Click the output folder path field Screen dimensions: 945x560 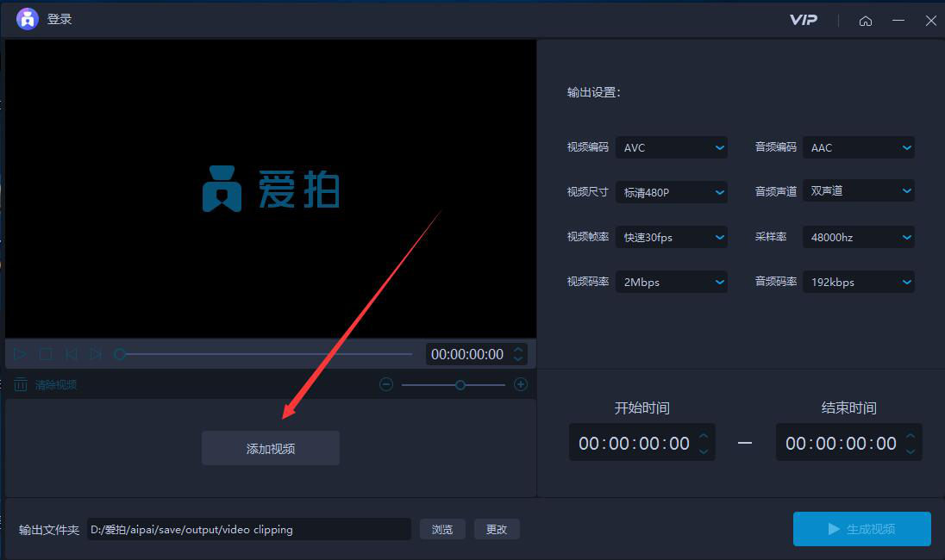click(249, 529)
